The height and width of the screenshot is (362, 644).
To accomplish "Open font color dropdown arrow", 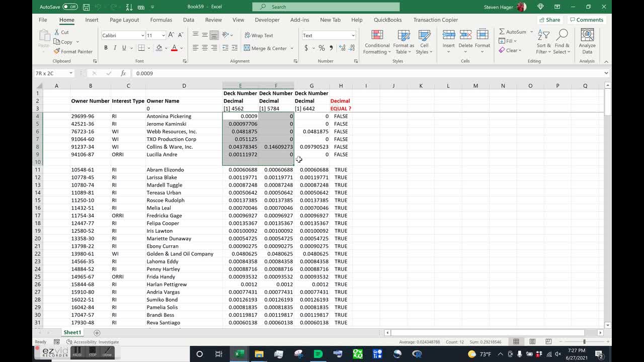I will [181, 48].
